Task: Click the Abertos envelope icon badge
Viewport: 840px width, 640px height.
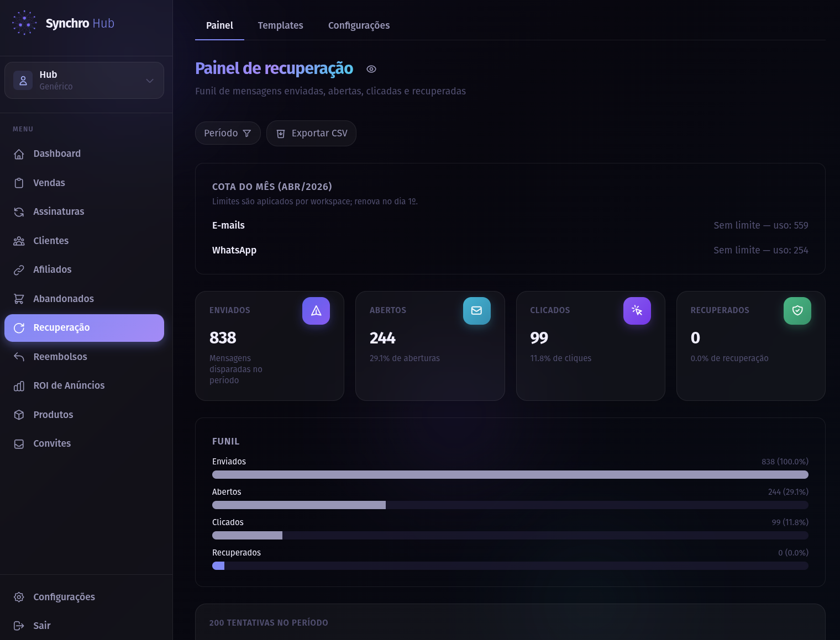Action: (477, 311)
